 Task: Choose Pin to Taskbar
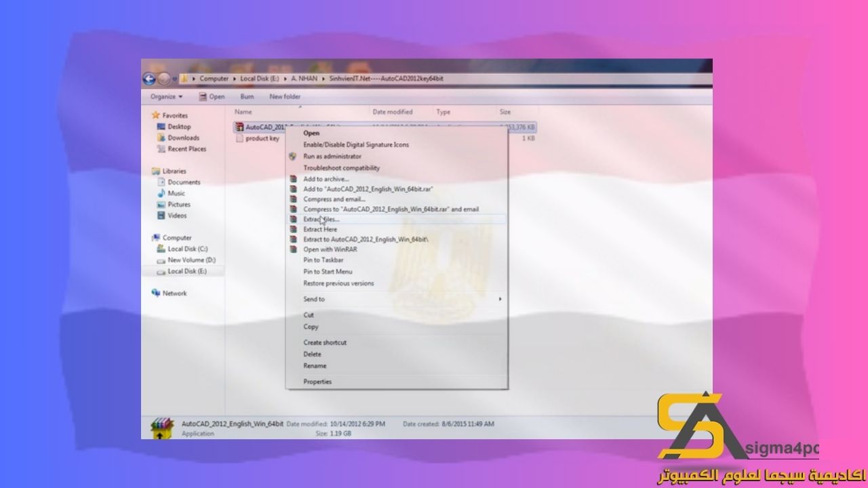323,260
